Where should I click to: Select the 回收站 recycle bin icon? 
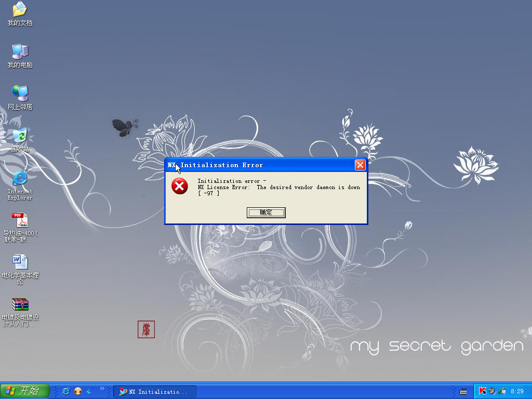coord(20,140)
